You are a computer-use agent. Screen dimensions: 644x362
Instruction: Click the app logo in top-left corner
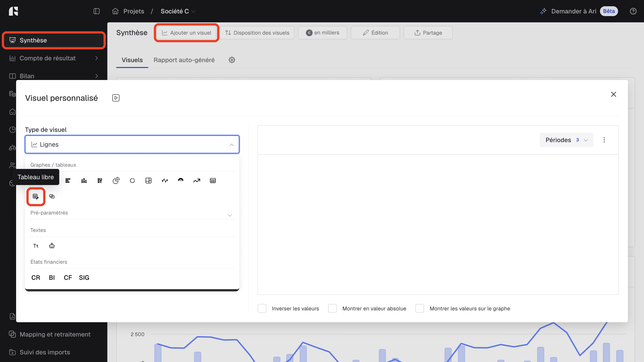13,11
